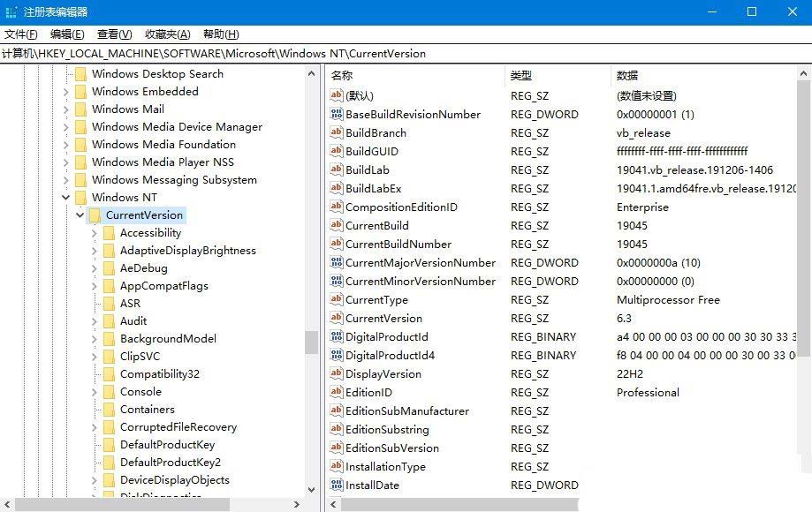812x512 pixels.
Task: Click the tree pane horizontal scrollbar thumb
Action: [122, 504]
